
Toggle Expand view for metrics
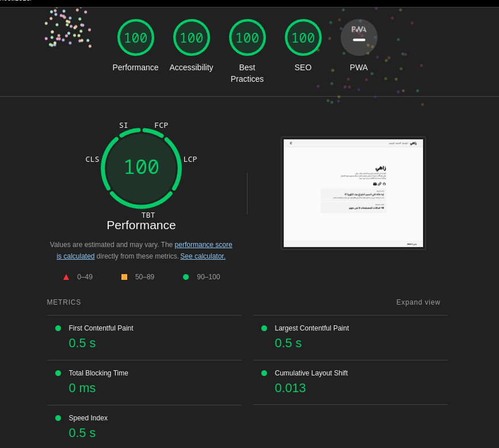pos(418,302)
